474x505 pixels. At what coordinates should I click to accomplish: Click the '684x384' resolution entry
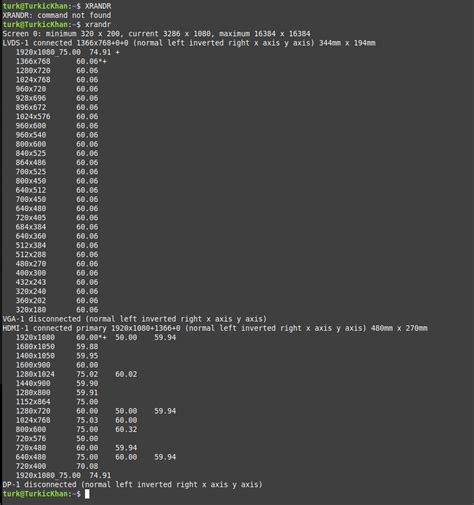pyautogui.click(x=31, y=227)
